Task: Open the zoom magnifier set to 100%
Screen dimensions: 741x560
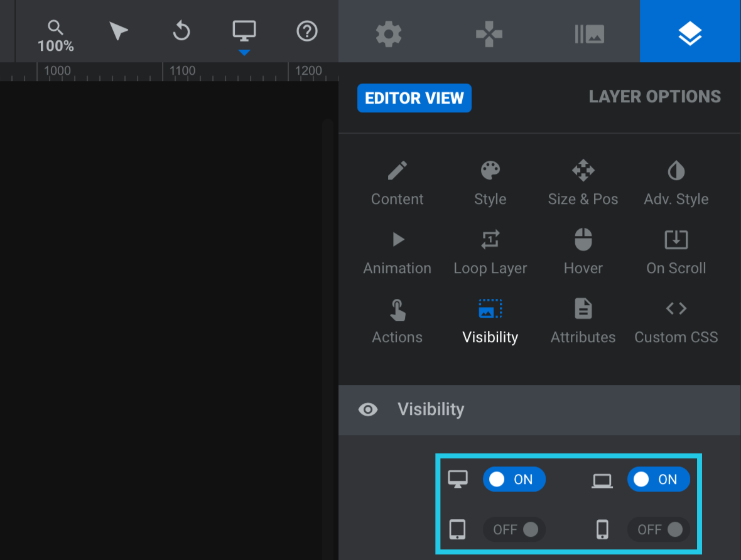Action: [x=56, y=36]
